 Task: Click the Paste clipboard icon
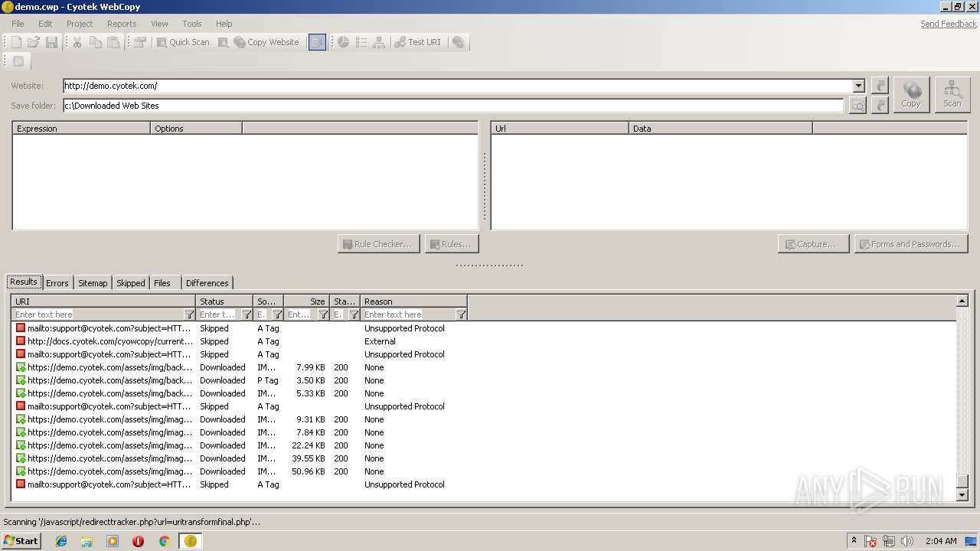(x=113, y=42)
